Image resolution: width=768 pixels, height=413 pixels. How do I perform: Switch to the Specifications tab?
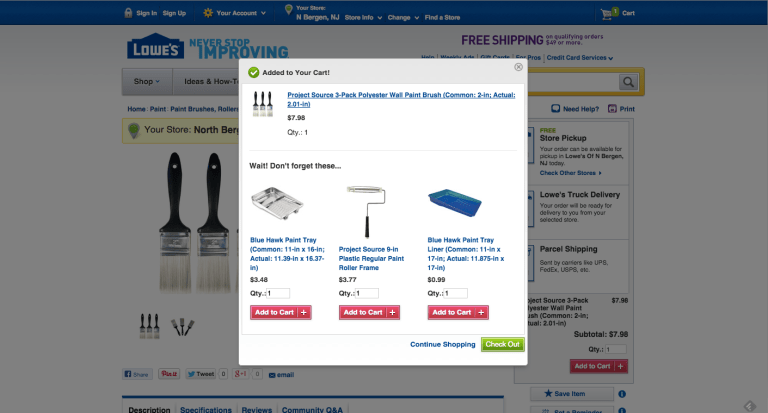pos(206,410)
